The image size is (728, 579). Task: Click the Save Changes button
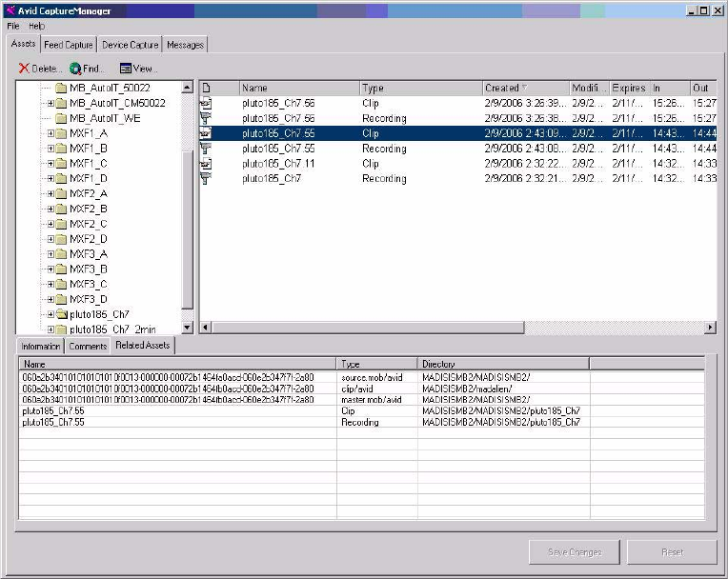575,552
